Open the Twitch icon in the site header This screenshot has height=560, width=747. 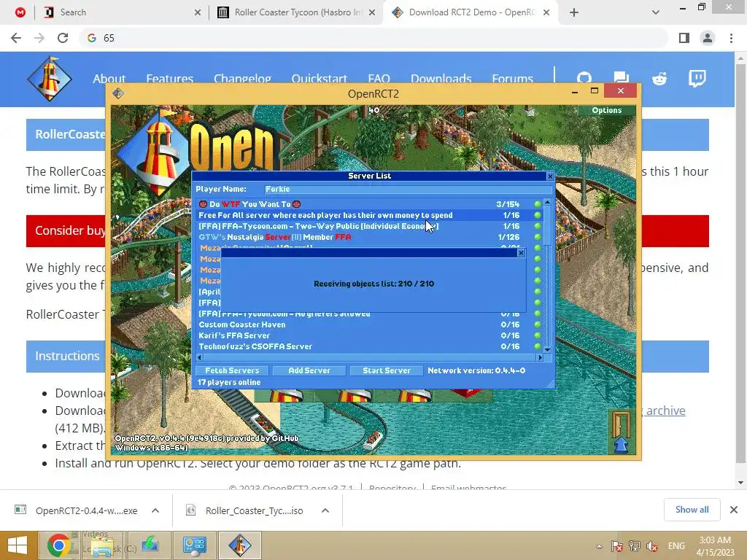point(697,79)
